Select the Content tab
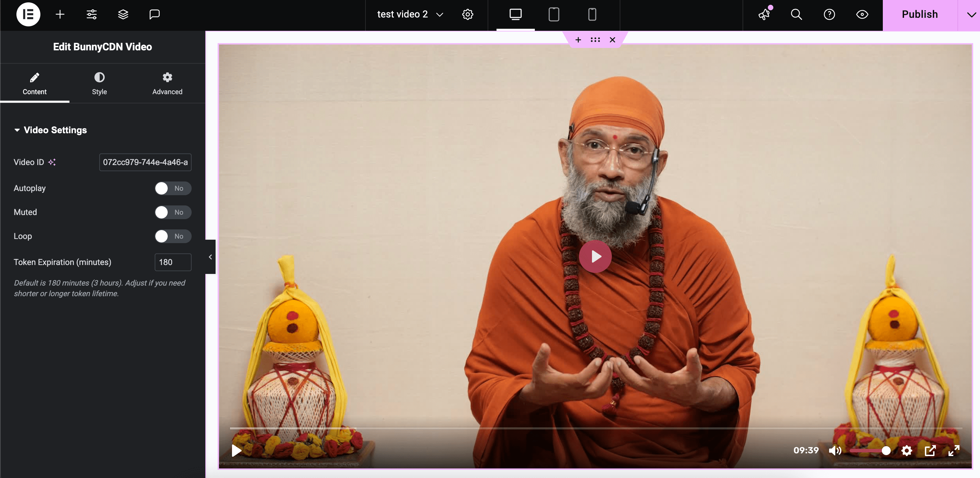 click(x=35, y=84)
